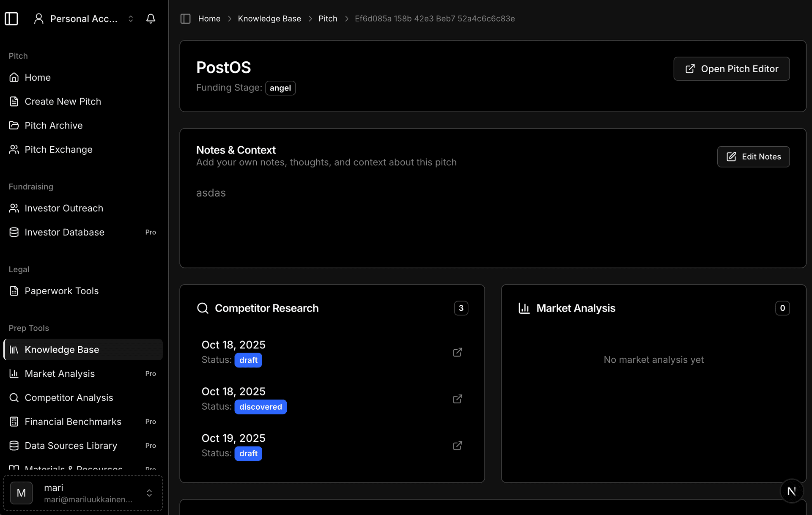
Task: Expand the breadcrumb panel toggle icon
Action: coord(185,19)
